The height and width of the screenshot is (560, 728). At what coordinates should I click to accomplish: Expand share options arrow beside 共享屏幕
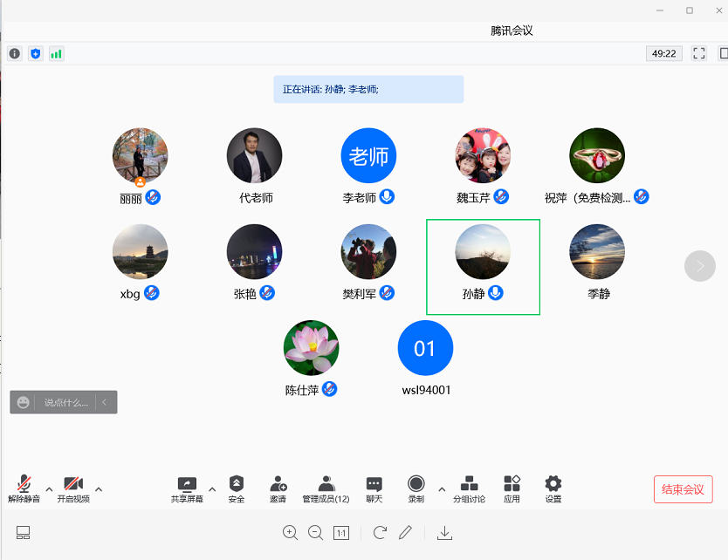(x=212, y=488)
